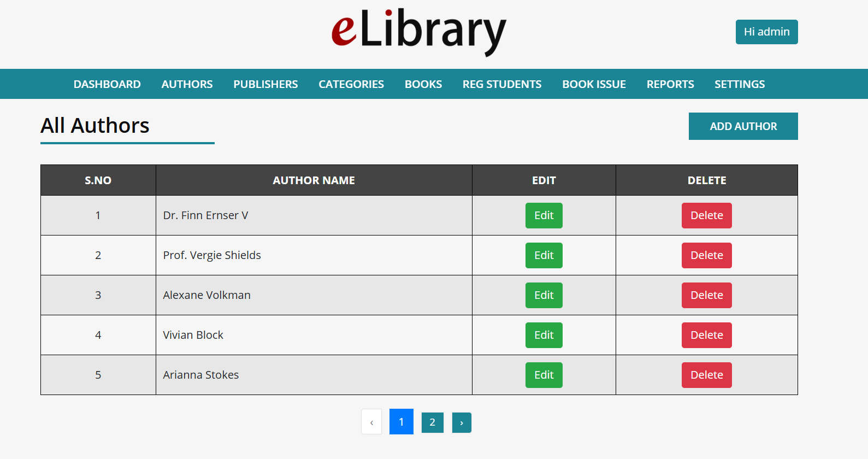Jump to page 2 of authors
The height and width of the screenshot is (459, 868).
coord(432,422)
